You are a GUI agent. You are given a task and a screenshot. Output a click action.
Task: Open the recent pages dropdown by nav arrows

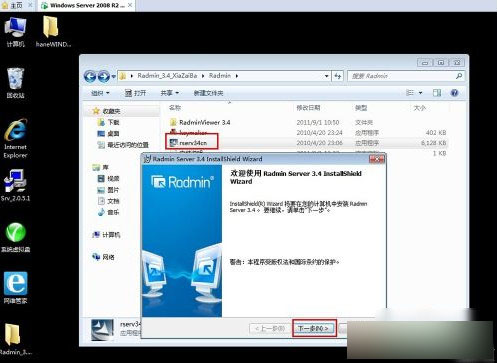pos(113,77)
